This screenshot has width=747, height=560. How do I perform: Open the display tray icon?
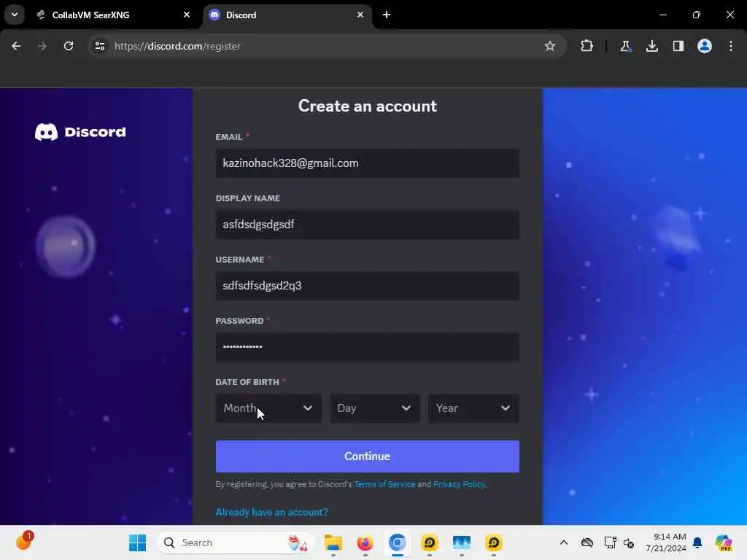[x=610, y=542]
